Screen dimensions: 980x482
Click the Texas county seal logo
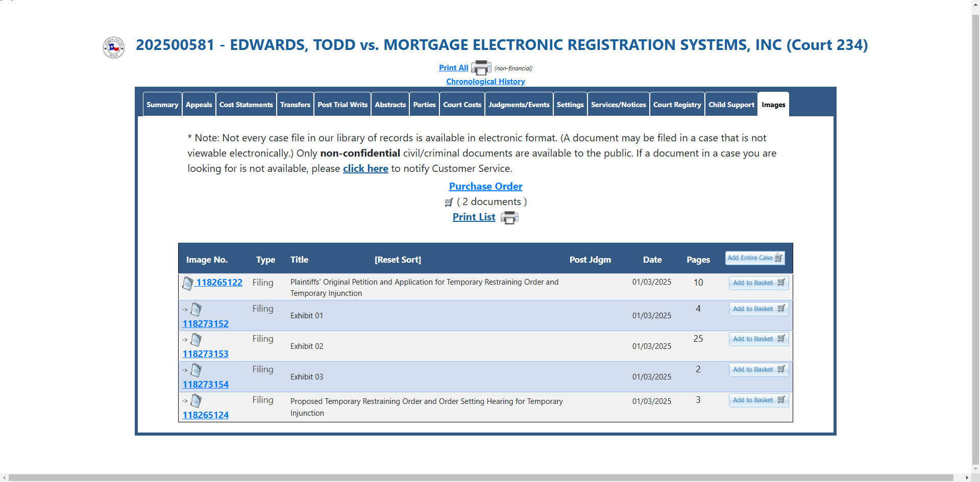(114, 47)
